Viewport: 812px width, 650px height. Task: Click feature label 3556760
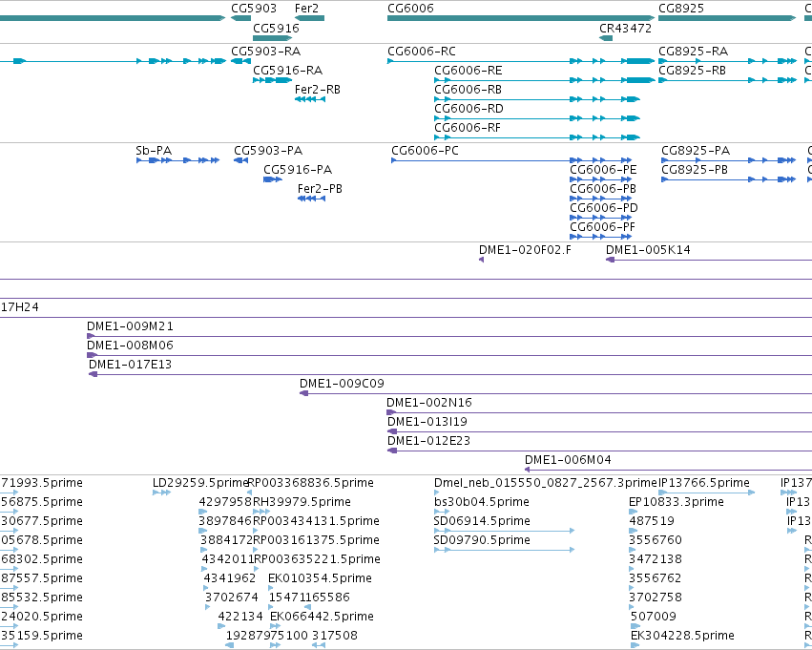point(656,541)
